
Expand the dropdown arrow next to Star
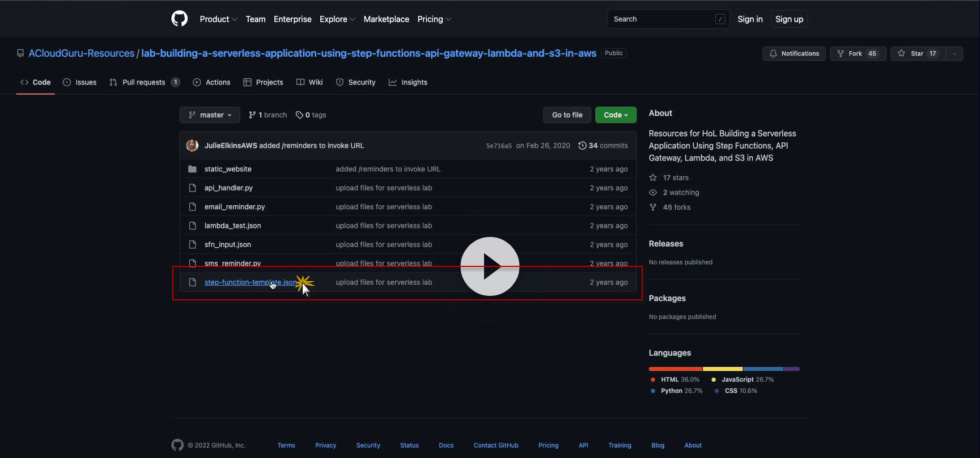coord(954,53)
